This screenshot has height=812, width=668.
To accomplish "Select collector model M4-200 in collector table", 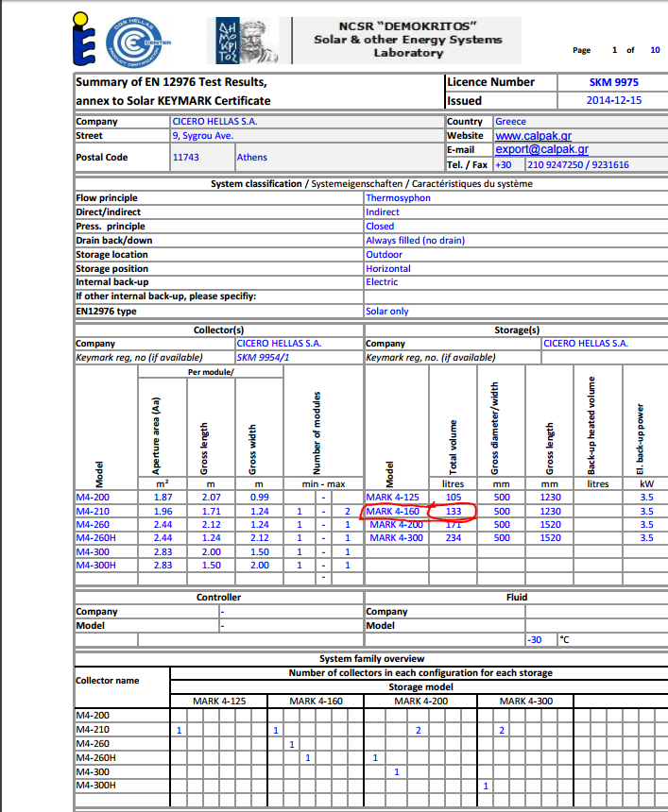I will [93, 498].
